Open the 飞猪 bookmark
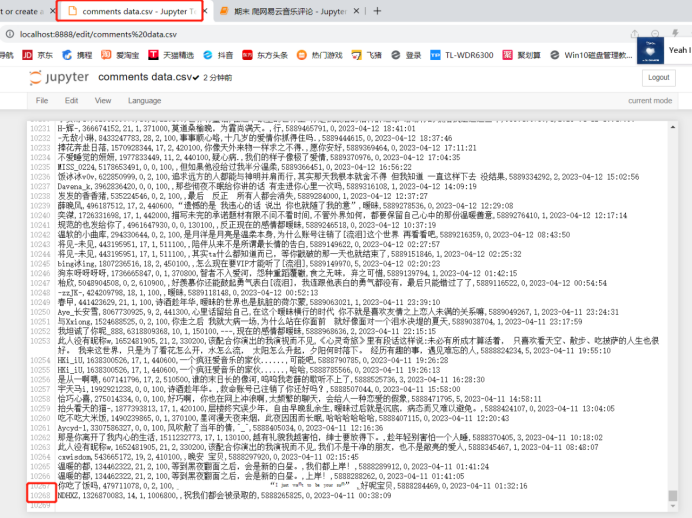Screen dimensions: 692x518 click(366, 55)
